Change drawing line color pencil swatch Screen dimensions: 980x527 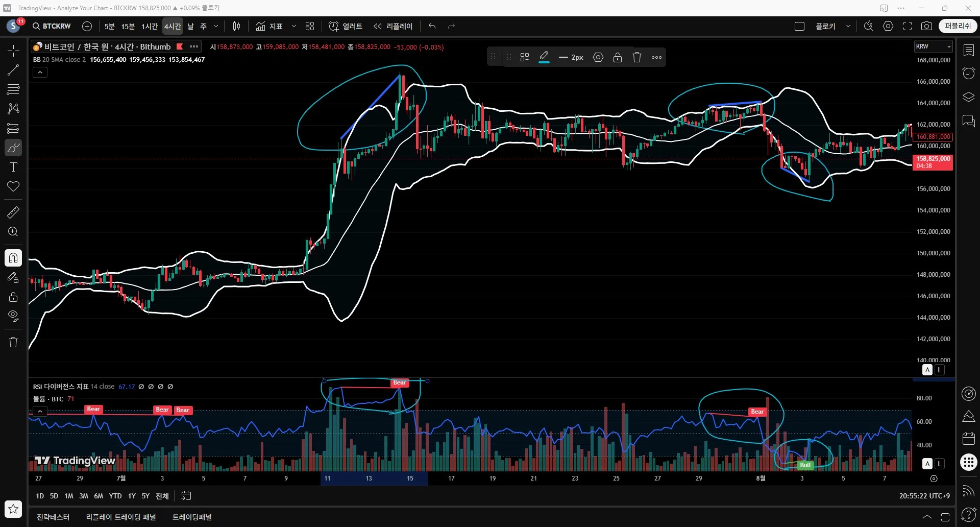pyautogui.click(x=544, y=57)
